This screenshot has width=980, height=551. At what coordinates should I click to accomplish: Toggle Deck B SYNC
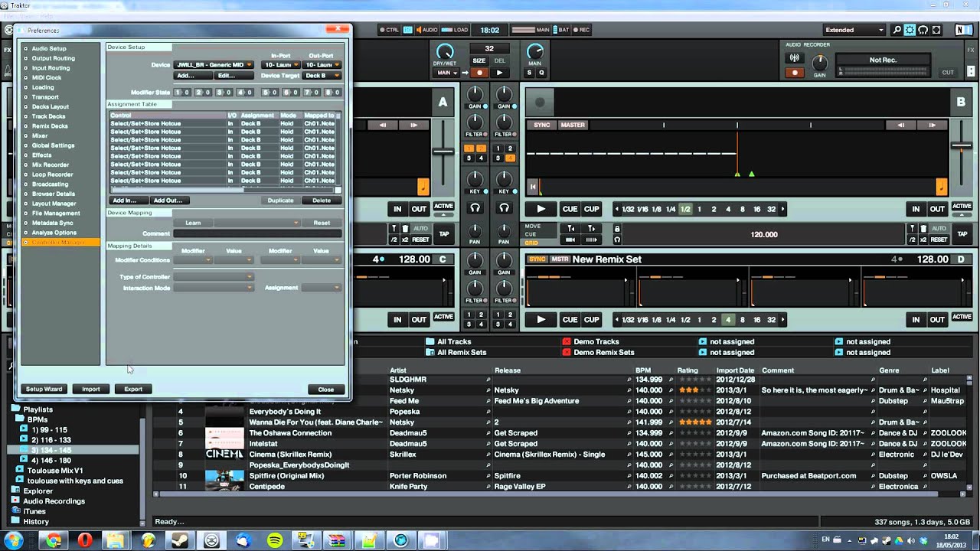tap(542, 125)
